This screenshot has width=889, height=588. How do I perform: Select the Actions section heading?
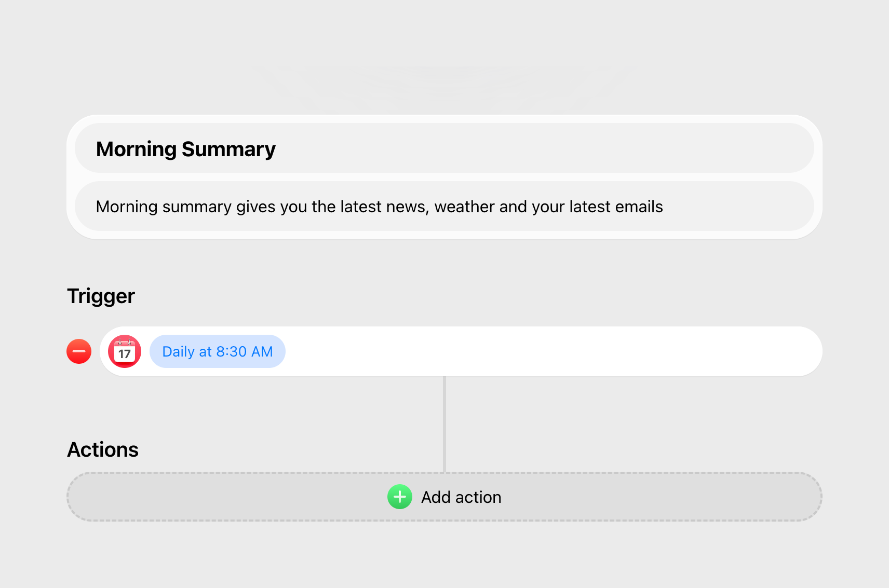(x=103, y=449)
